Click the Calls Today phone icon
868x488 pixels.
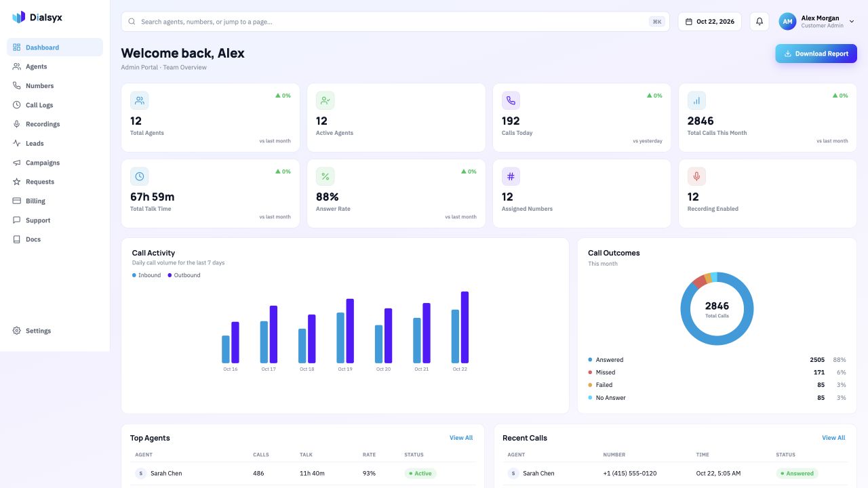511,100
